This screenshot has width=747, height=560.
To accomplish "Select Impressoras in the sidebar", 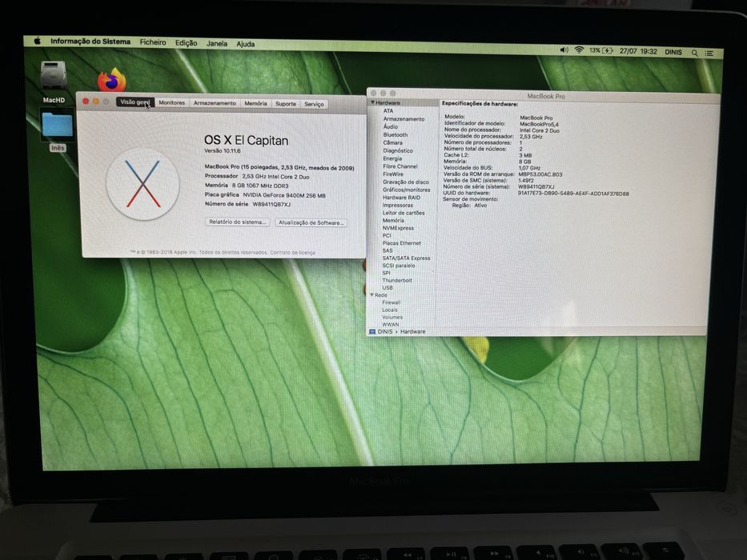I will 398,206.
